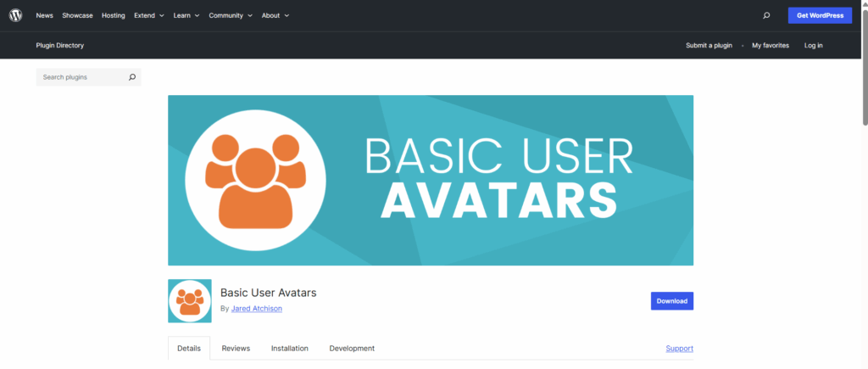
Task: Switch to the Details tab
Action: pos(189,349)
